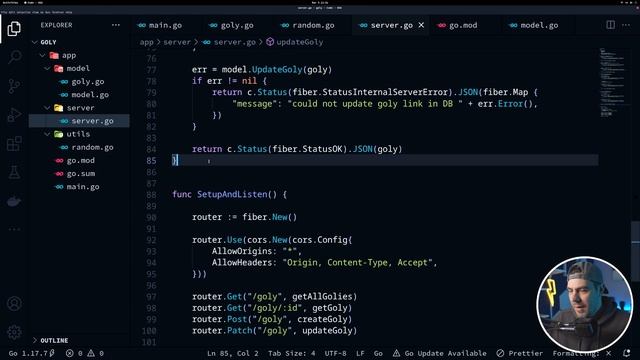Open the Accounts menu
Viewport: 640px width, 360px height.
14,304
